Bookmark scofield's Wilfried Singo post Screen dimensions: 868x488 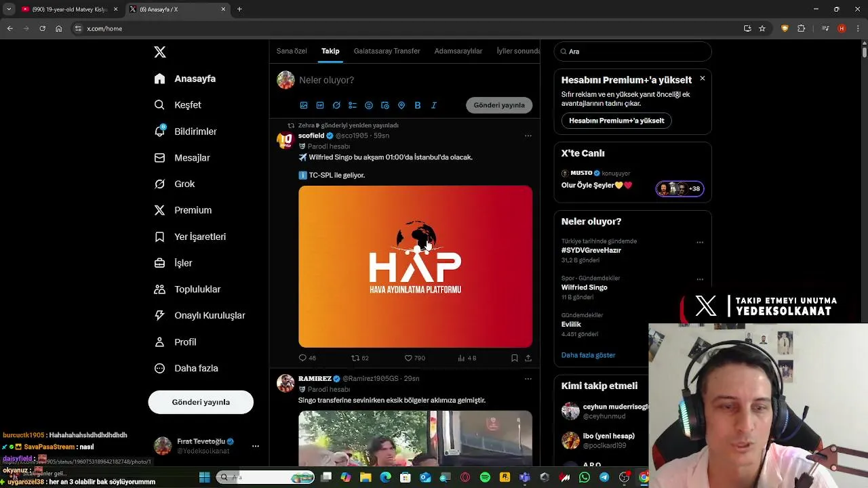click(x=514, y=358)
